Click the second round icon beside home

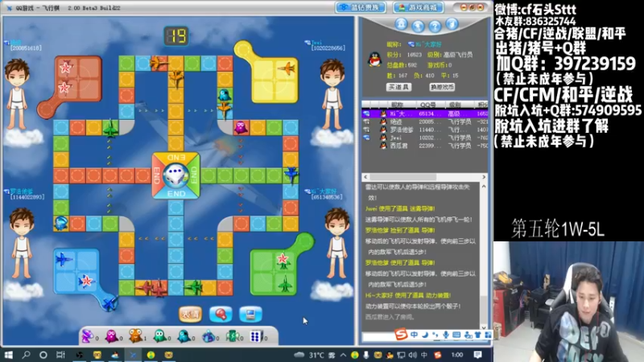418,27
